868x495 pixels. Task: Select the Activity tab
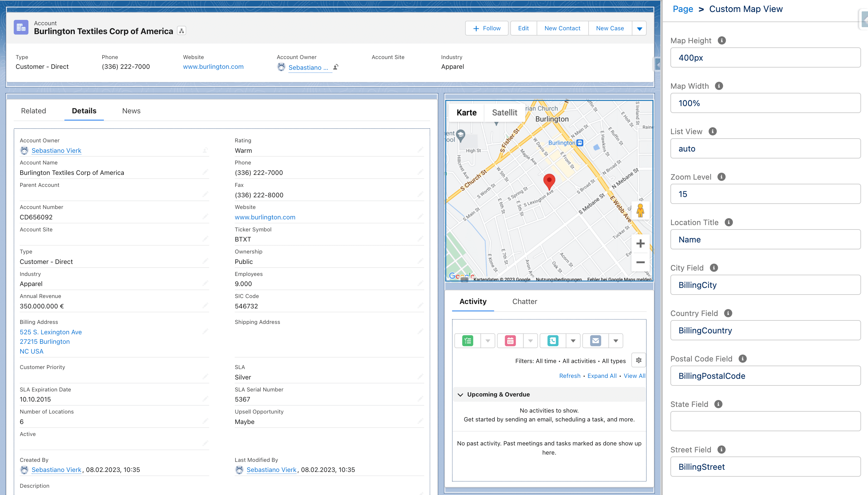coord(473,301)
